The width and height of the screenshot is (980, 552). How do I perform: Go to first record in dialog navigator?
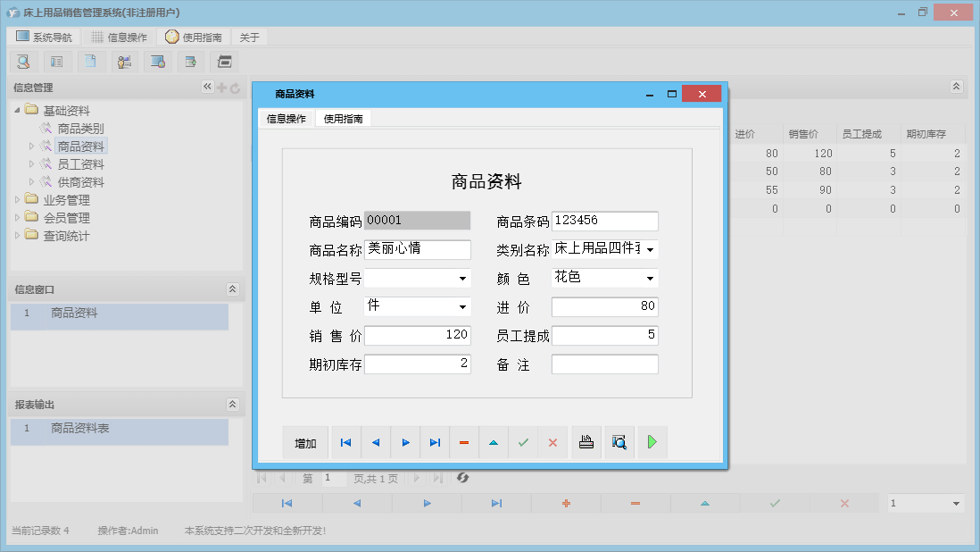(346, 442)
